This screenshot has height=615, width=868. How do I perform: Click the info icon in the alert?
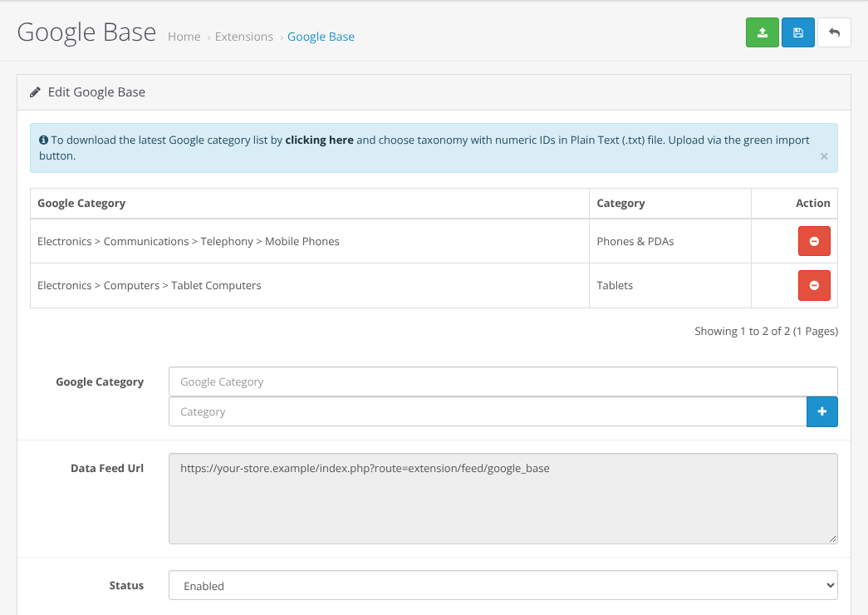(43, 140)
